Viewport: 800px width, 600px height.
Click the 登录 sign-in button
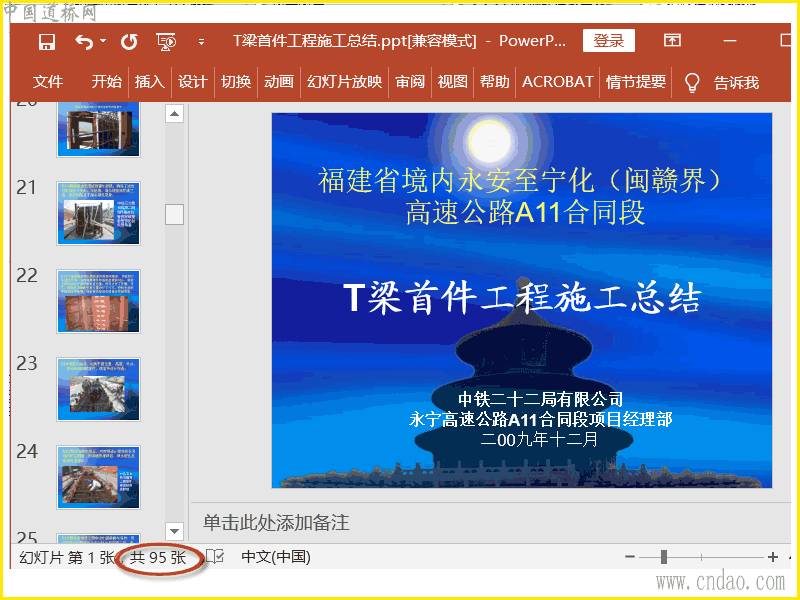tap(609, 41)
